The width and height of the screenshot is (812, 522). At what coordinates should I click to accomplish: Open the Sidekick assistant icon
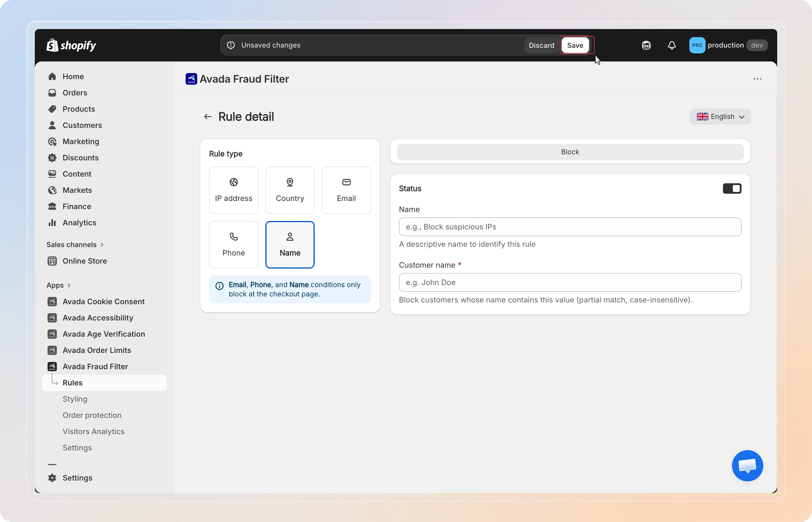tap(646, 45)
